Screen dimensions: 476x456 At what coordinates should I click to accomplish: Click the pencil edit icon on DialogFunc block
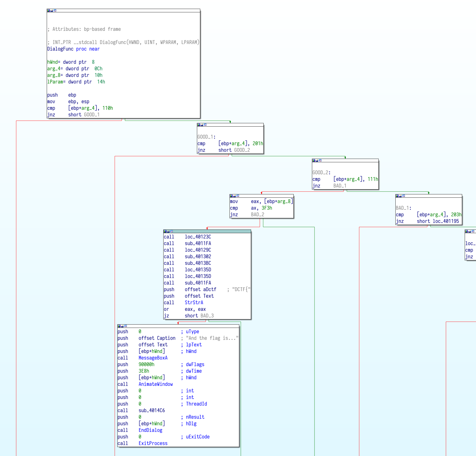[52, 11]
